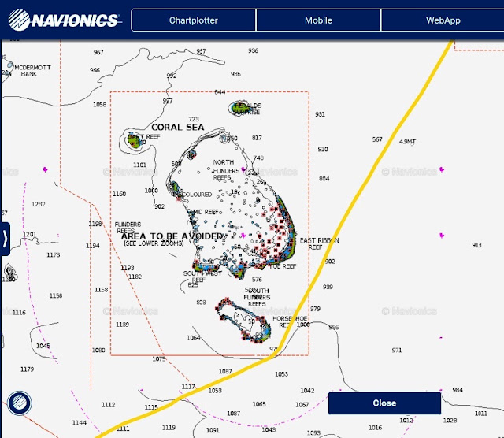Click the Navionics logo in header
The height and width of the screenshot is (438, 504).
pyautogui.click(x=65, y=20)
